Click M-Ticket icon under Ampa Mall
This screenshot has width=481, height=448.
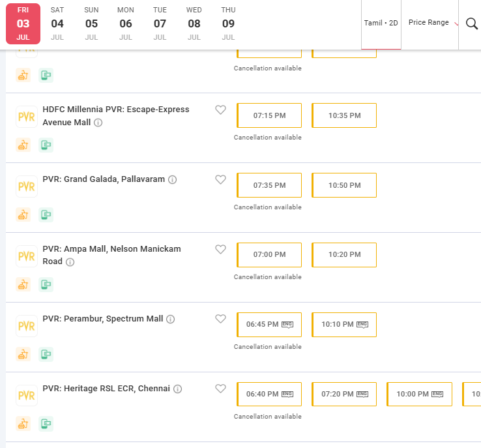point(46,284)
